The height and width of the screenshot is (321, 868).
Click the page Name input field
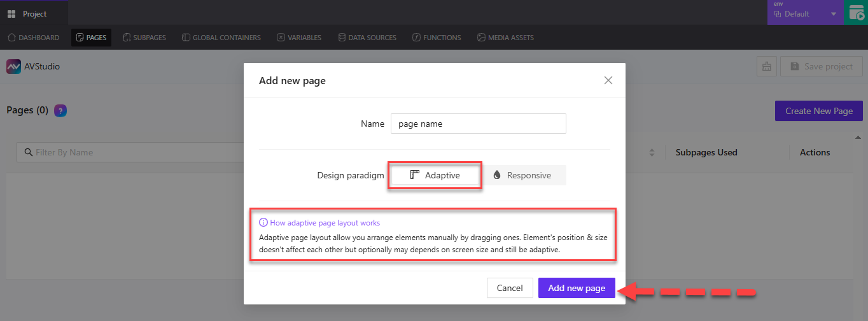click(479, 124)
